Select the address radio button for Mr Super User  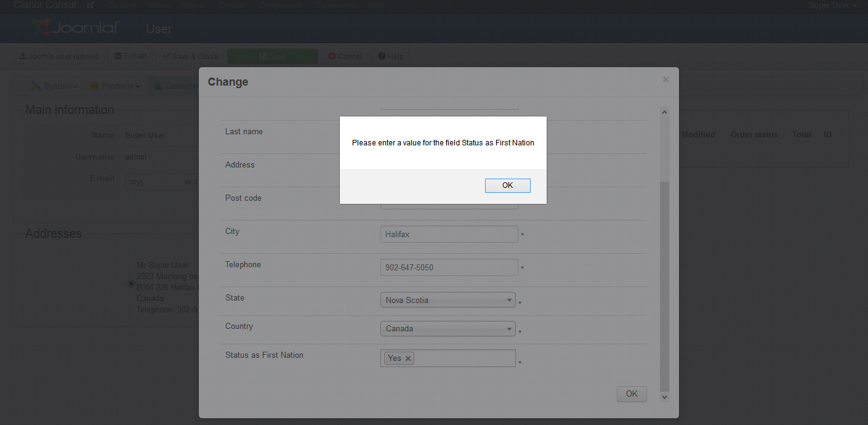click(x=131, y=283)
